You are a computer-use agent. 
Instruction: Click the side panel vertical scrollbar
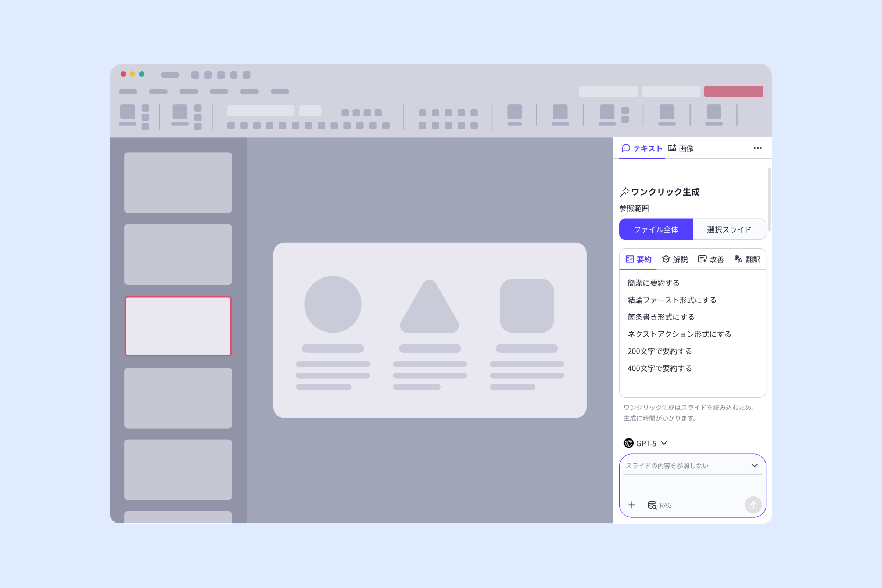pyautogui.click(x=769, y=199)
